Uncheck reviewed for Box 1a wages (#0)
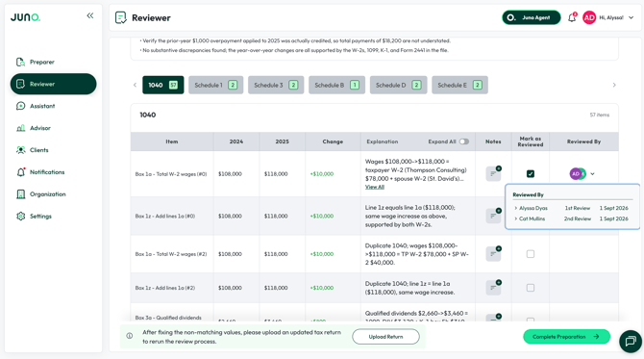 tap(531, 173)
